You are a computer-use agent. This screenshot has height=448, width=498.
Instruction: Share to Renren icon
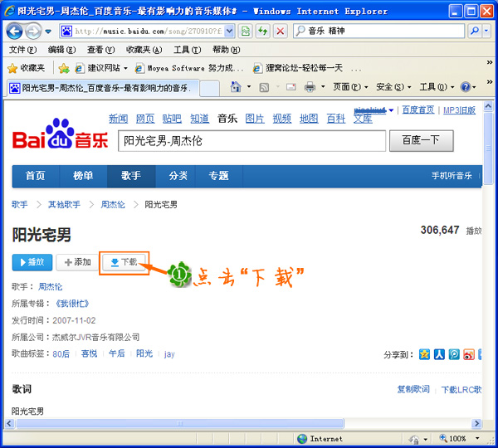click(x=439, y=354)
